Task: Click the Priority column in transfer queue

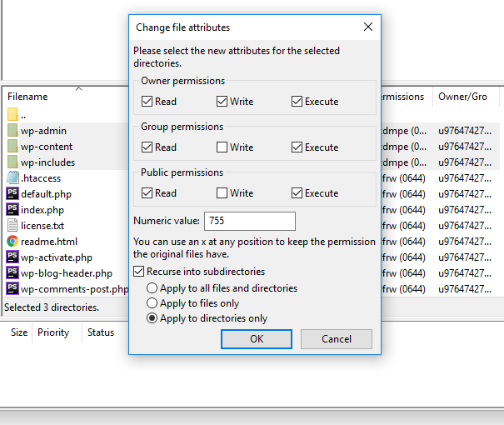Action: pyautogui.click(x=53, y=332)
